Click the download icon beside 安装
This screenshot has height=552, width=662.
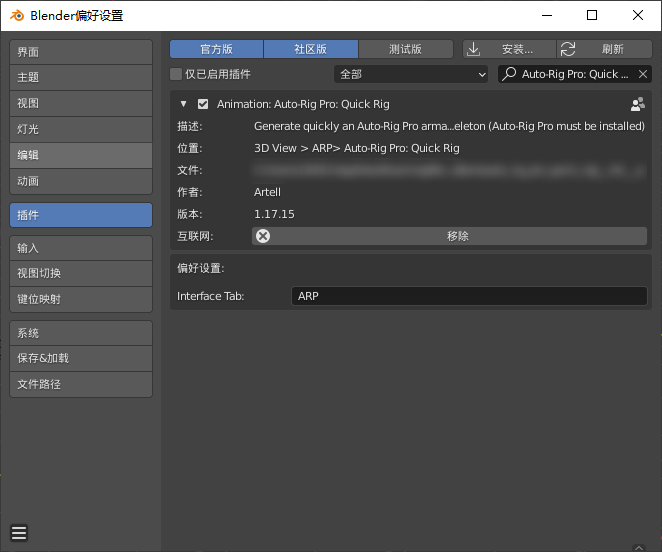(x=474, y=49)
